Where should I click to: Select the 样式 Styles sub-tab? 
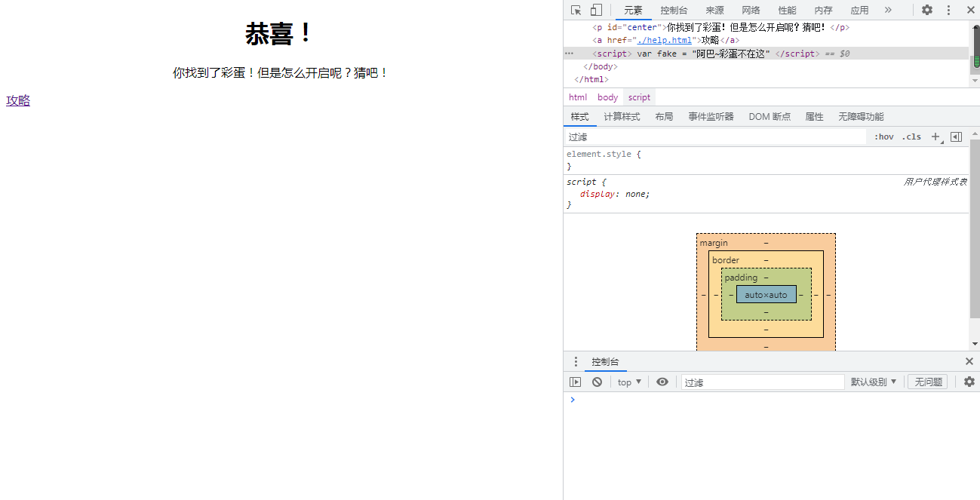579,117
